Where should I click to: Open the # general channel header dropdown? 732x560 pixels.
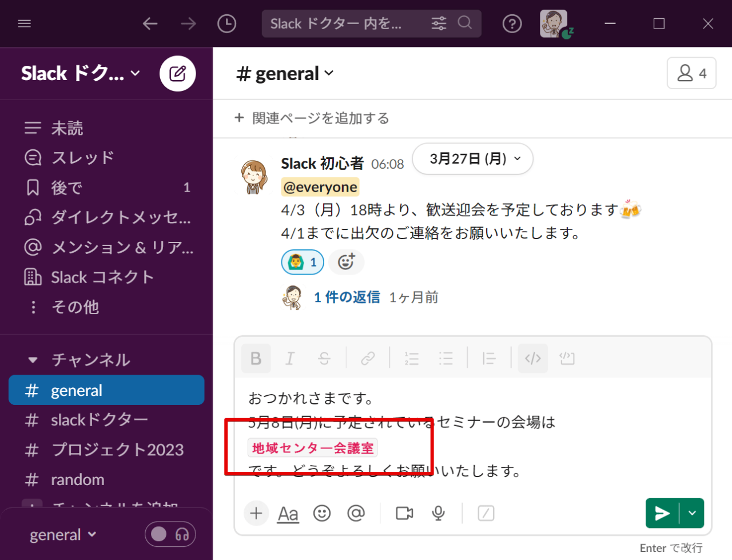(x=285, y=74)
